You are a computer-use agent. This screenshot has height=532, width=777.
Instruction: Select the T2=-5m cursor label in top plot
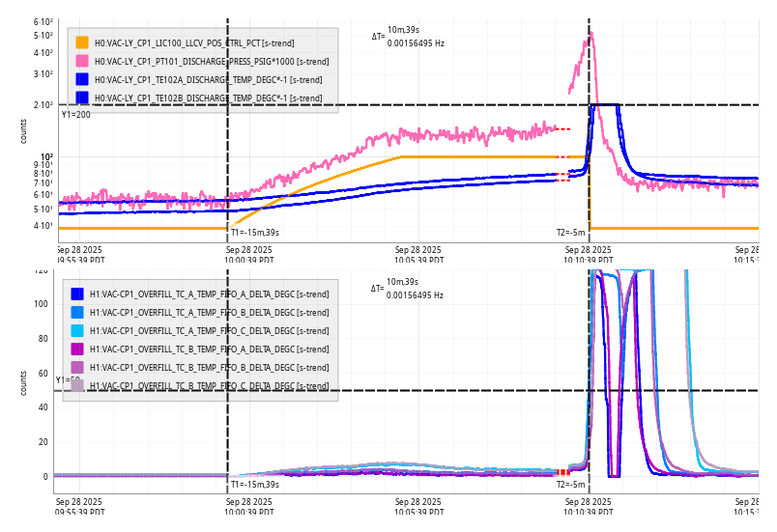570,233
